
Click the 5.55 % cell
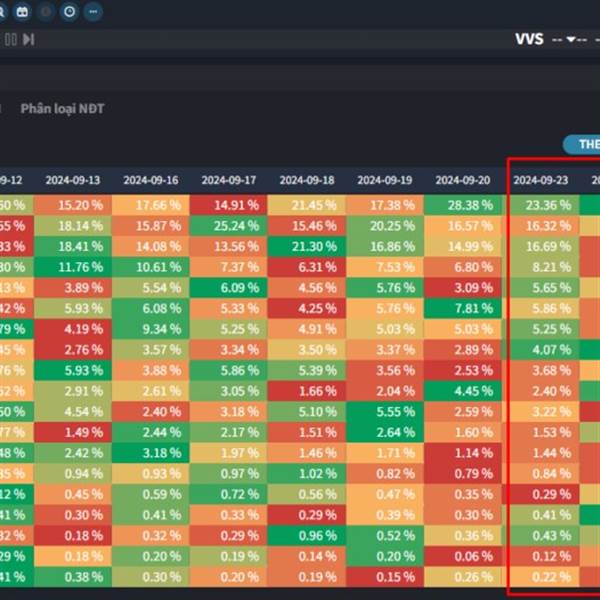coord(385,412)
